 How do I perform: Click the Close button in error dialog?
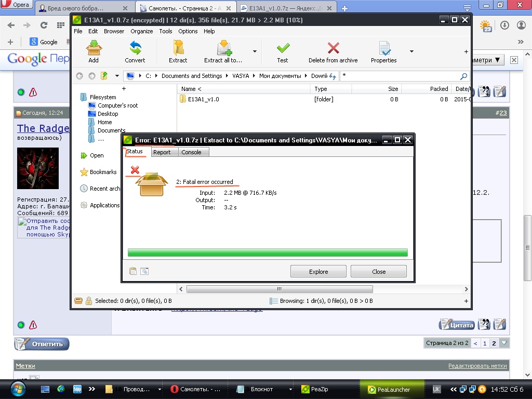click(x=379, y=271)
